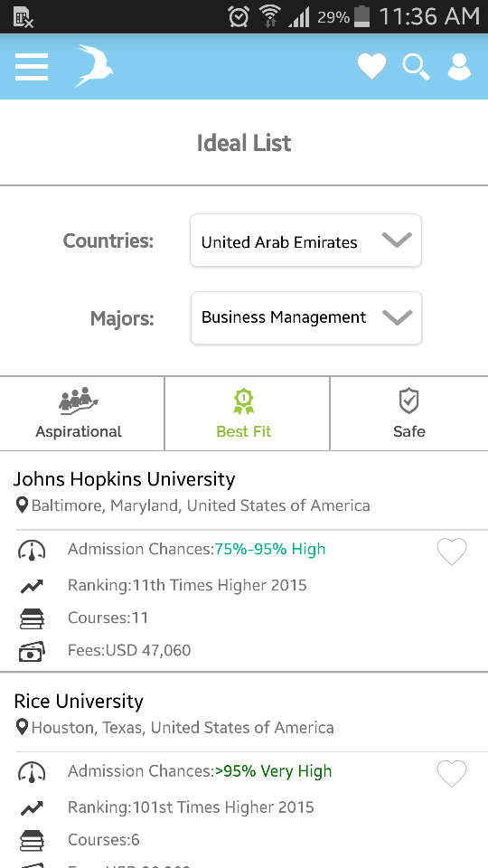Tap Rice University admission chances gauge icon
The height and width of the screenshot is (868, 488).
coord(32,771)
